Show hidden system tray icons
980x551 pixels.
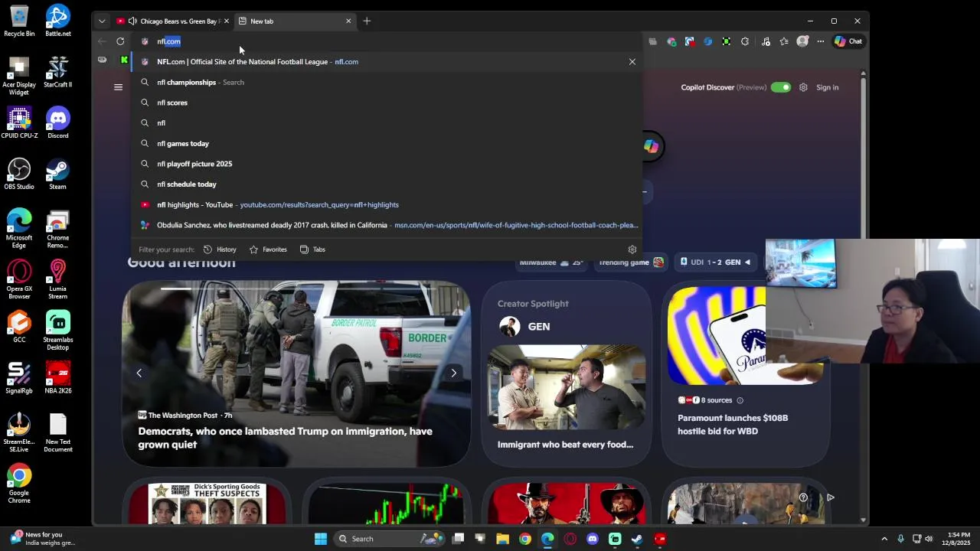click(884, 539)
